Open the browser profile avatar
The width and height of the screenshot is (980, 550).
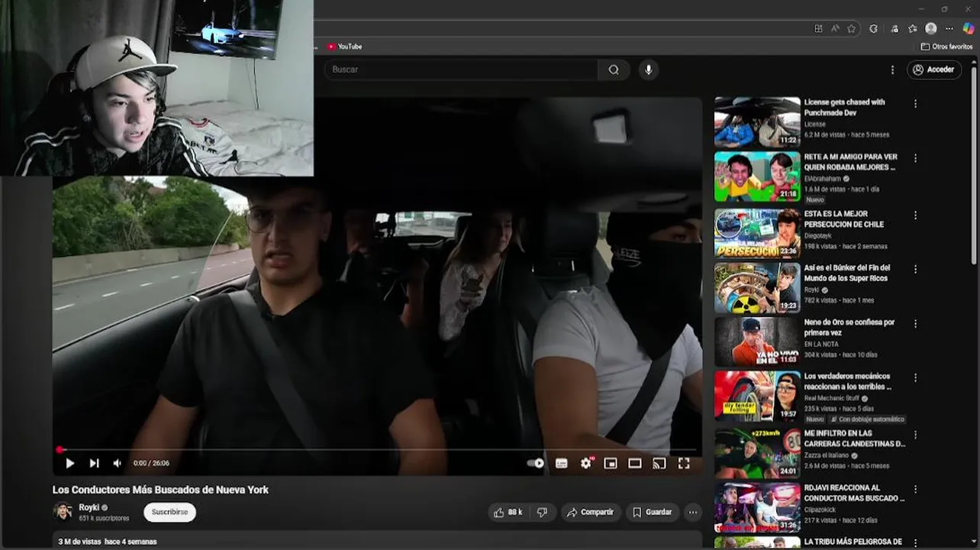pyautogui.click(x=930, y=28)
